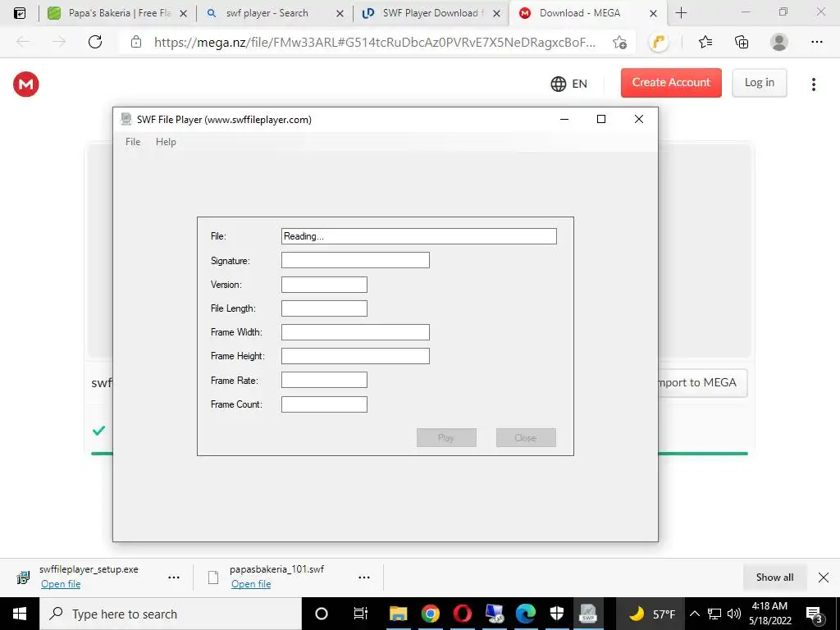The height and width of the screenshot is (630, 840).
Task: Click the Import to MEGA button
Action: 702,382
